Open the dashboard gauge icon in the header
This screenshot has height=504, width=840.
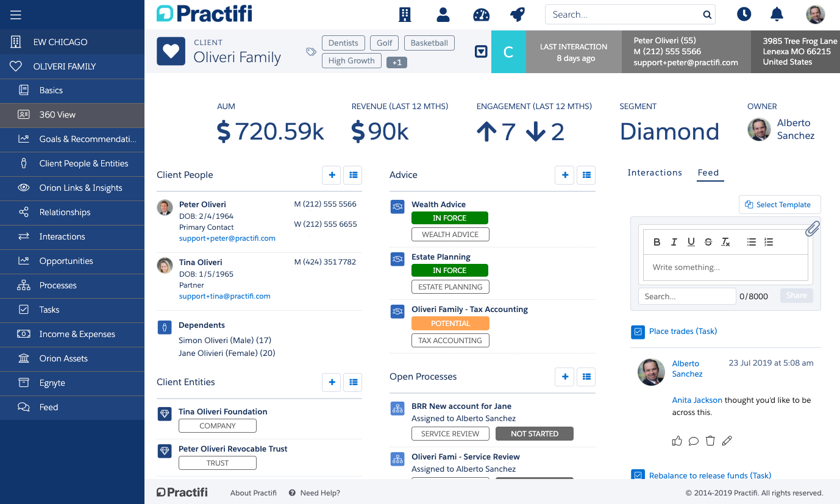tap(481, 14)
